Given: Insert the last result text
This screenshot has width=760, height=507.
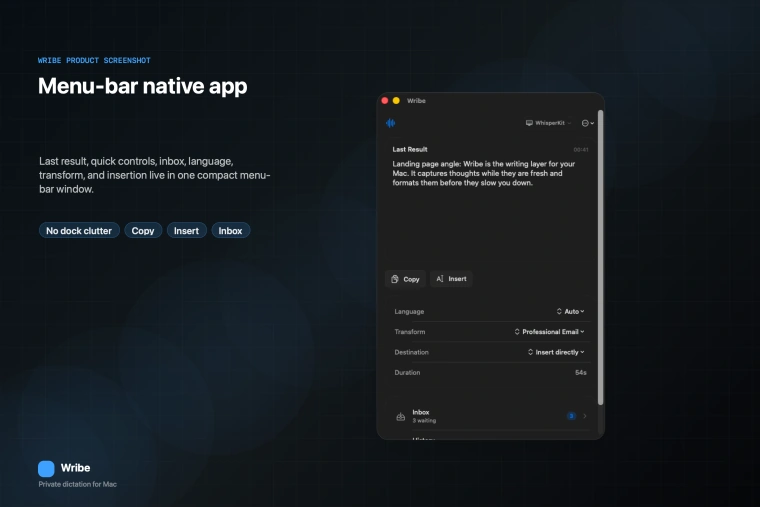Looking at the screenshot, I should (x=451, y=279).
